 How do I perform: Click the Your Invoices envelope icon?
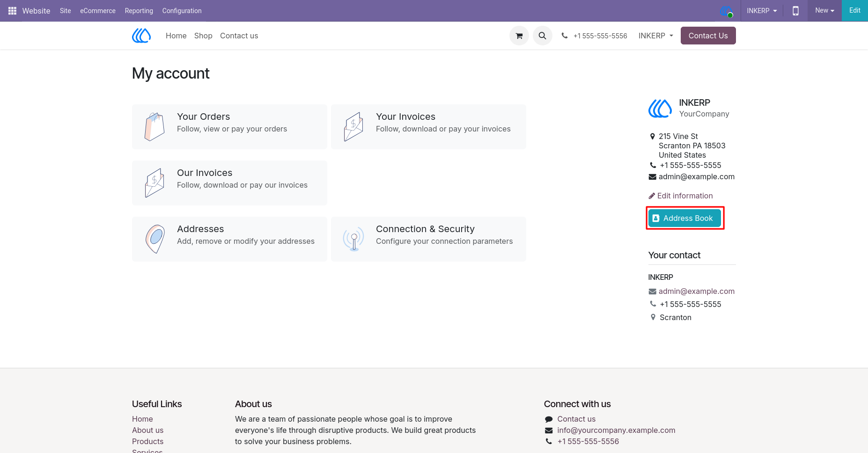353,127
